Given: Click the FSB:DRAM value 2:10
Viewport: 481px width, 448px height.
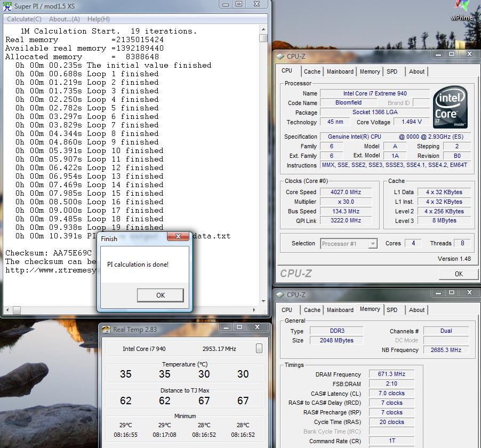Looking at the screenshot, I should 391,383.
